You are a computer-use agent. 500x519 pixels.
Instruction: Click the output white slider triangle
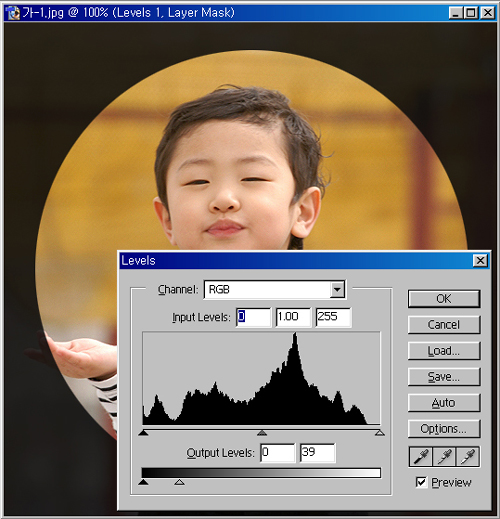click(179, 482)
